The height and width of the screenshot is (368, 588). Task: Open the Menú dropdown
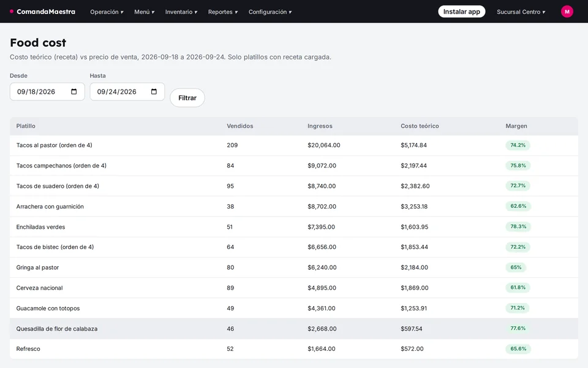145,12
